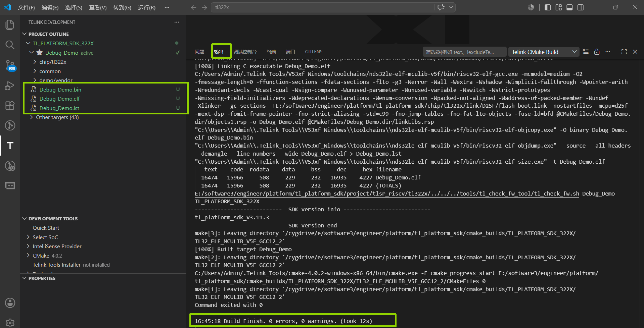Switch to the GITLENS tab
Screen dimensions: 644x328
[314, 52]
